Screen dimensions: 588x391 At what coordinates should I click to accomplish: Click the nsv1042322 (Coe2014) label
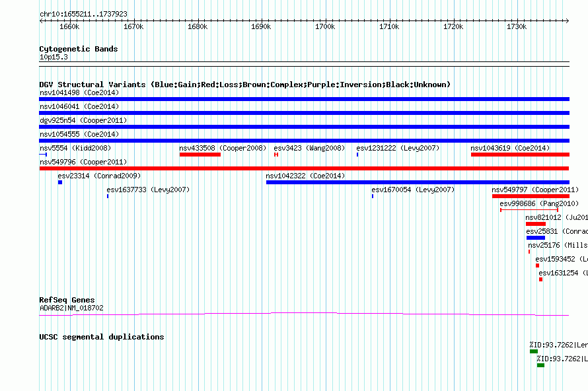point(305,176)
